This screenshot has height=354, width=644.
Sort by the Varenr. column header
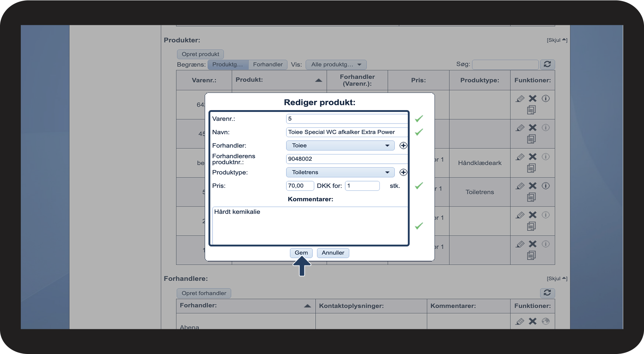pos(204,80)
